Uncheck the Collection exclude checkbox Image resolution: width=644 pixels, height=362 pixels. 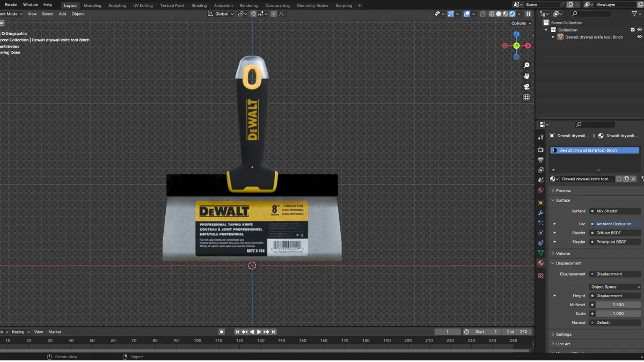[x=633, y=30]
